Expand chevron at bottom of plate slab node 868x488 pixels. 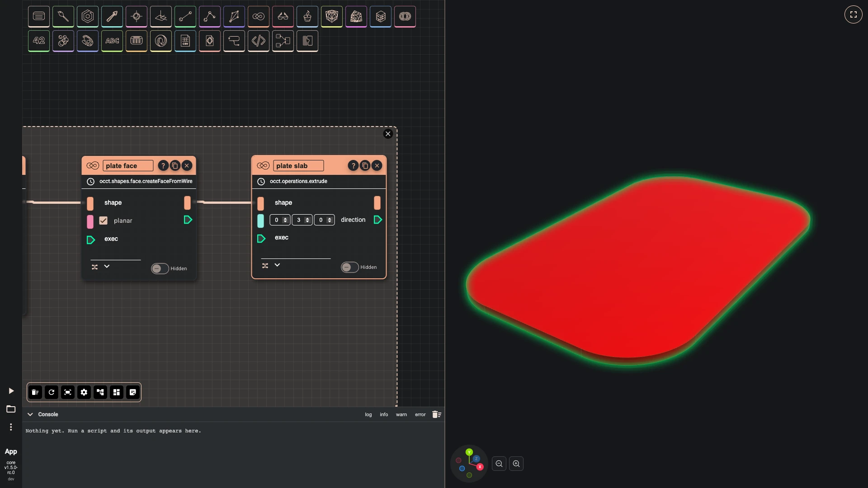(x=277, y=265)
